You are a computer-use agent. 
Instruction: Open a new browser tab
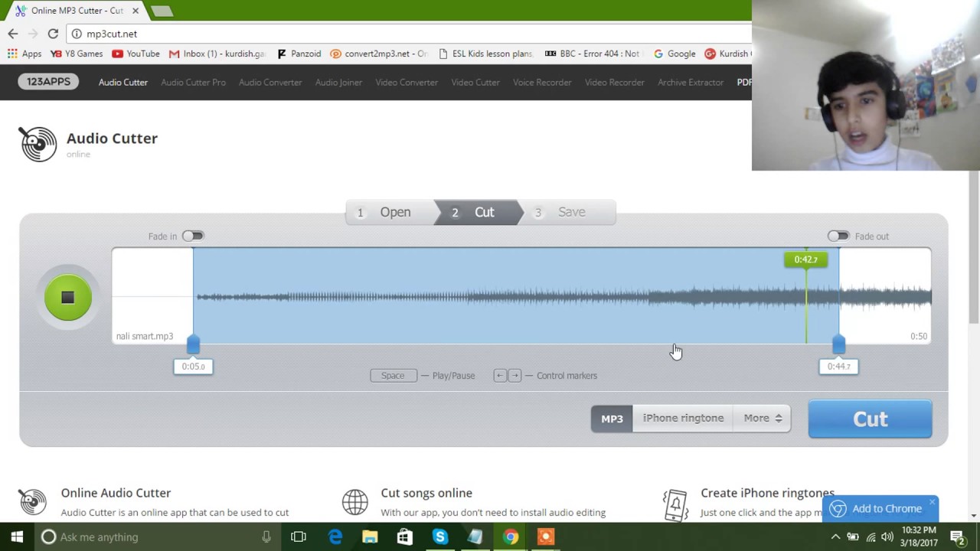[x=162, y=11]
